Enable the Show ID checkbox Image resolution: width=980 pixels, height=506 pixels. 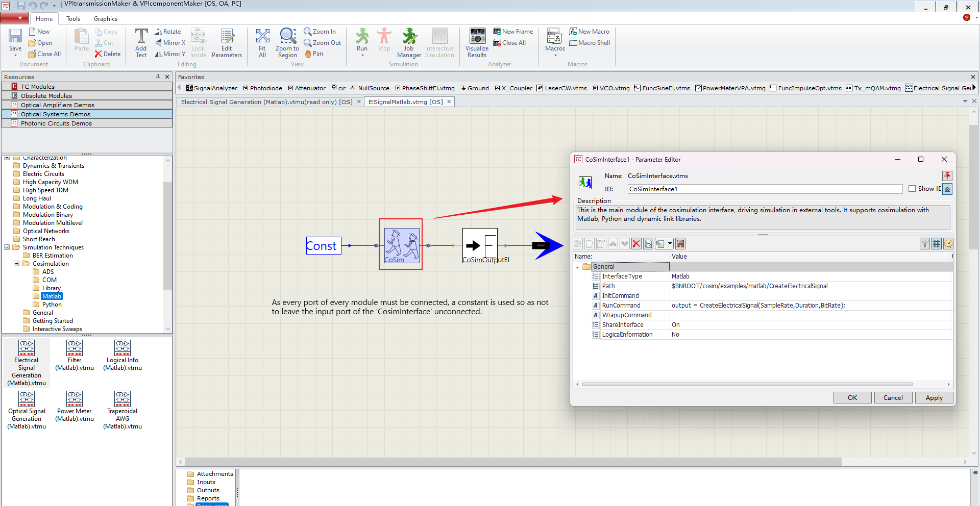pos(912,189)
